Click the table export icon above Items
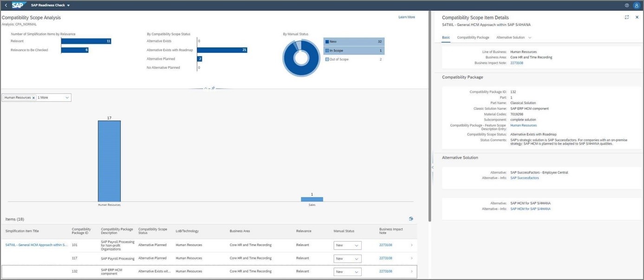Image resolution: width=644 pixels, height=280 pixels. [411, 219]
